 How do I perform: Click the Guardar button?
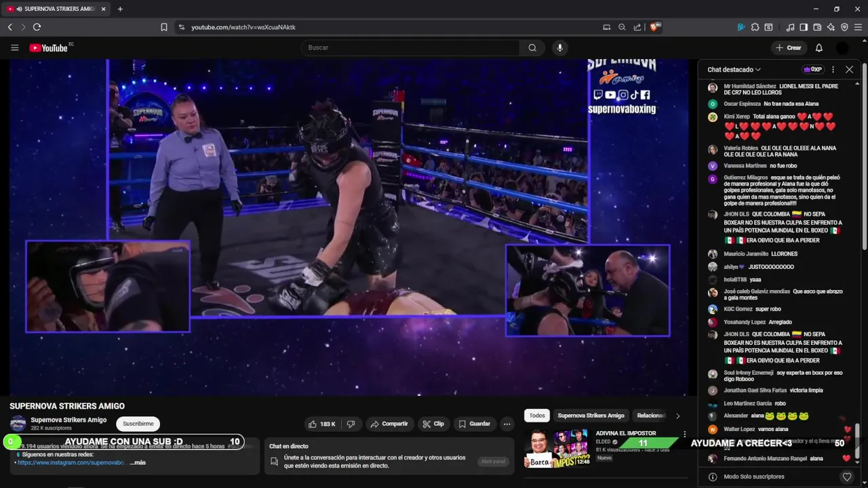point(474,424)
